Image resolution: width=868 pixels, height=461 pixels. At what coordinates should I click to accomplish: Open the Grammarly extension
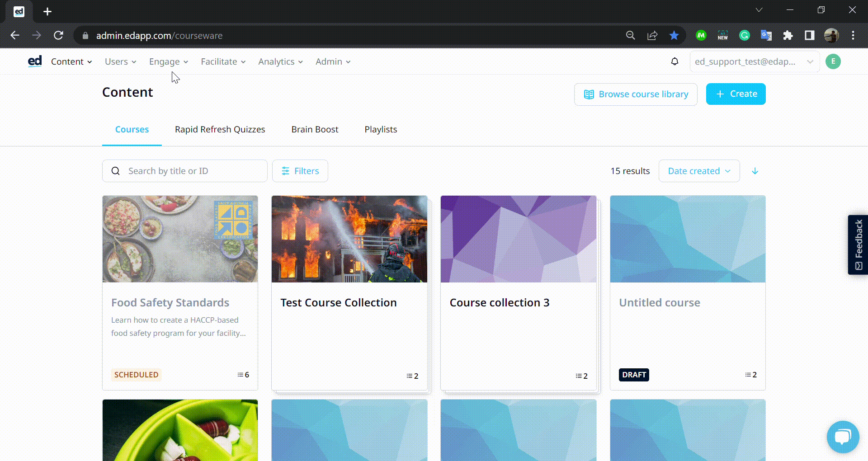tap(745, 35)
